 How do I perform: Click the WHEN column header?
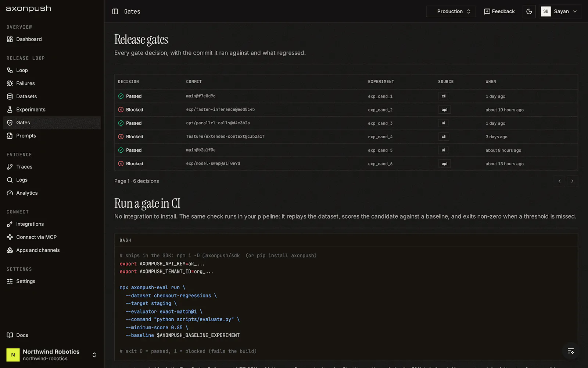pos(491,82)
